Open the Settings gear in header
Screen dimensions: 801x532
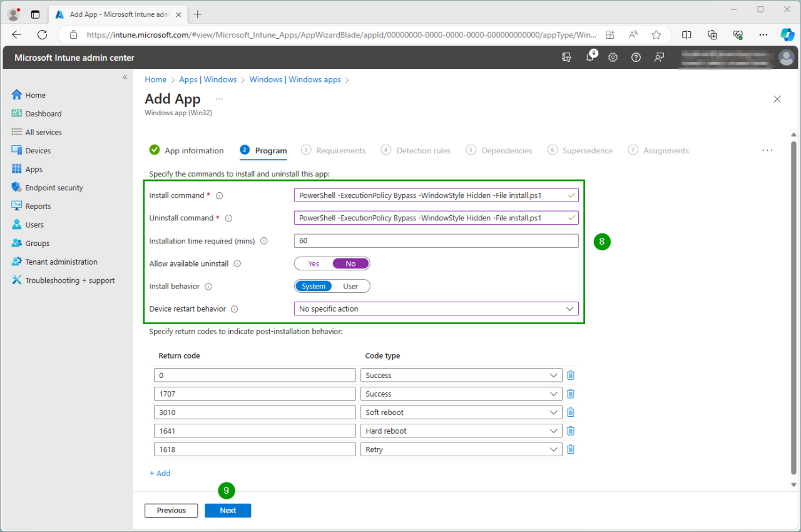(613, 58)
